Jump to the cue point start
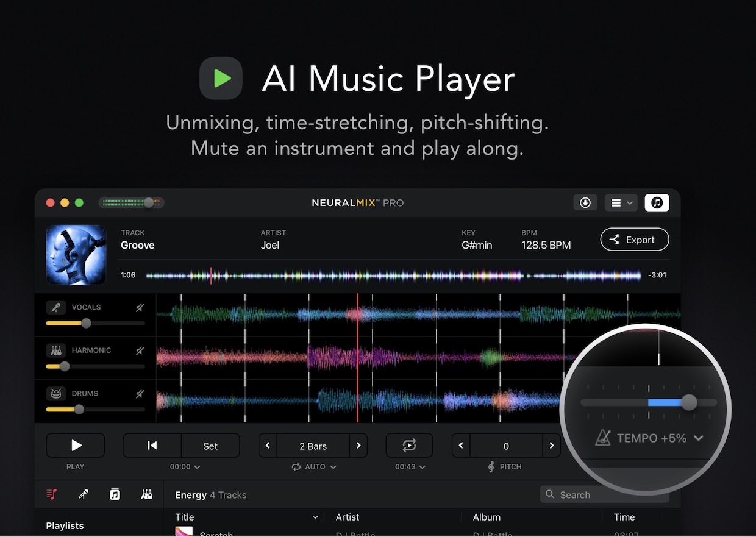 152,446
